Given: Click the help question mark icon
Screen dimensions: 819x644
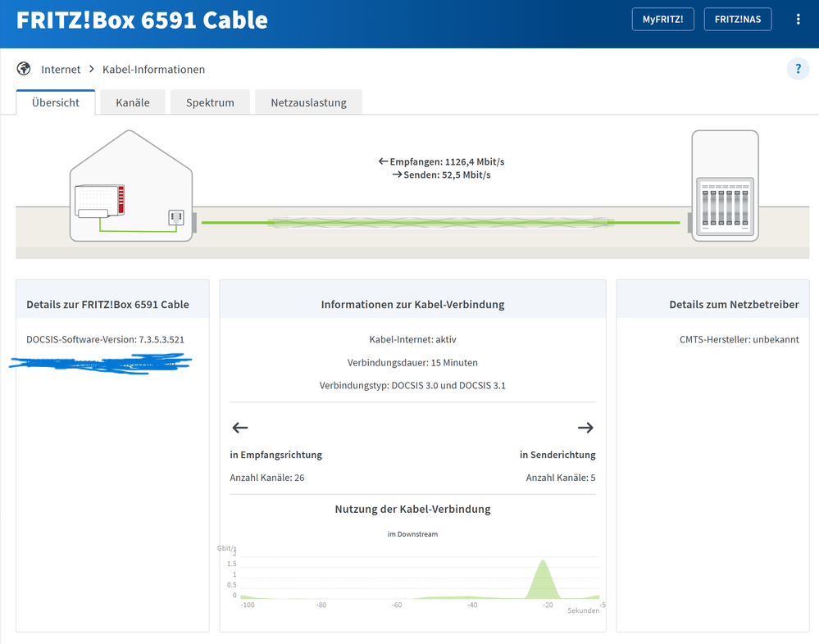Looking at the screenshot, I should tap(798, 69).
